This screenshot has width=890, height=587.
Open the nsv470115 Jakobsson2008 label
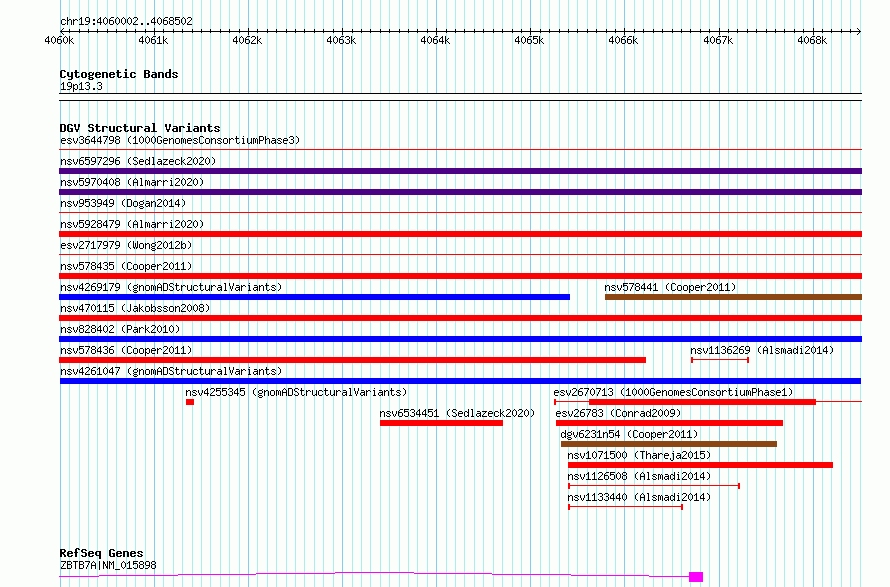pos(135,308)
